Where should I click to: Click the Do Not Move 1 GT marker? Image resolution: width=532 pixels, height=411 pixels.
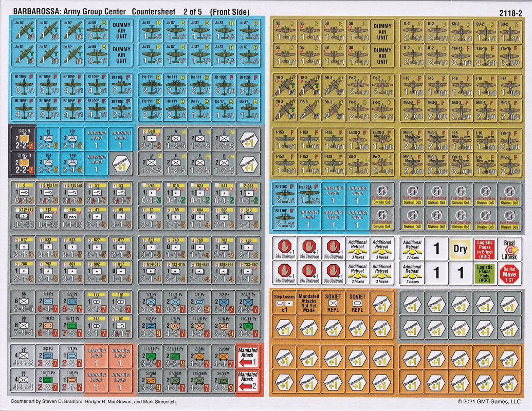[509, 273]
